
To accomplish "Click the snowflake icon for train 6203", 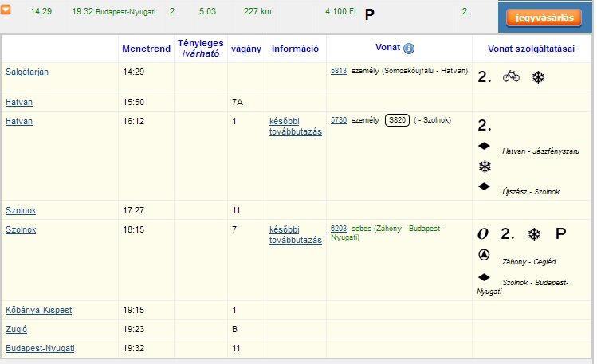I will pos(534,234).
